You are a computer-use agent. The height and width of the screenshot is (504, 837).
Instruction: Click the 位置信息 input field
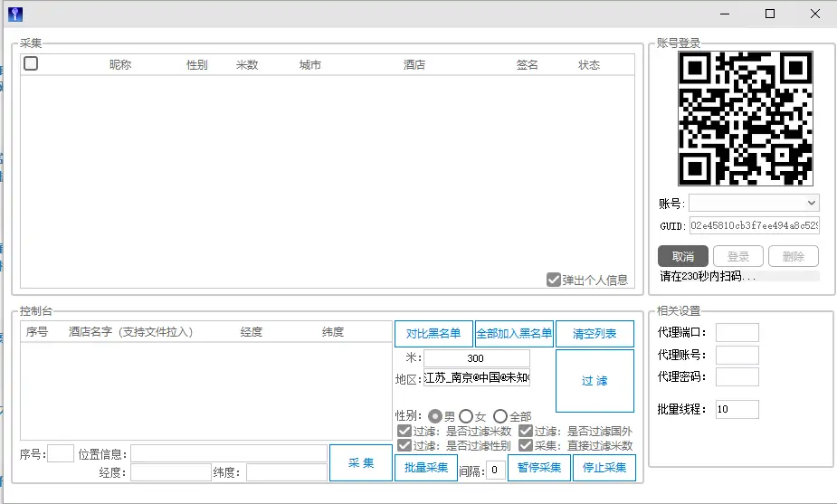229,454
